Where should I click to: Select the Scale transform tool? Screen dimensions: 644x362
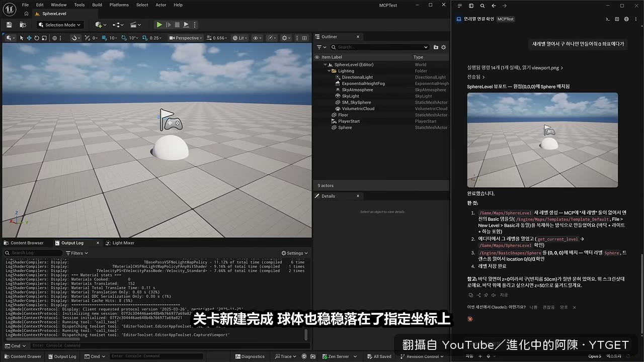[x=44, y=38]
